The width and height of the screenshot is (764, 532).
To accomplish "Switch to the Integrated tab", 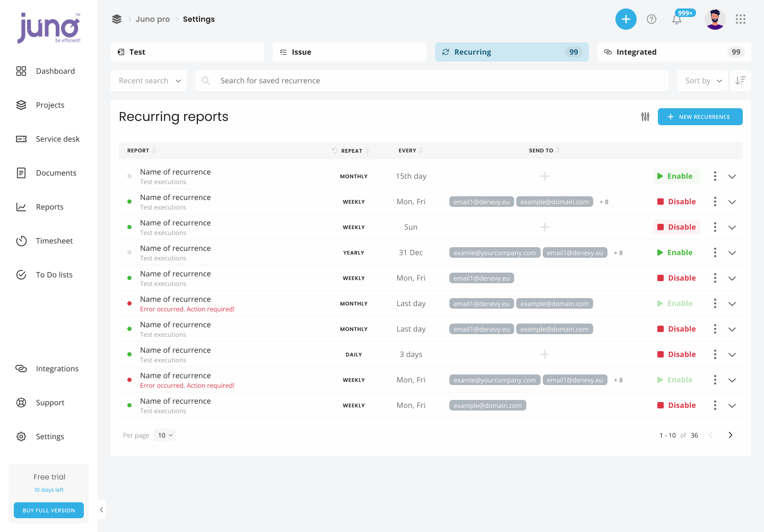I will [x=674, y=52].
